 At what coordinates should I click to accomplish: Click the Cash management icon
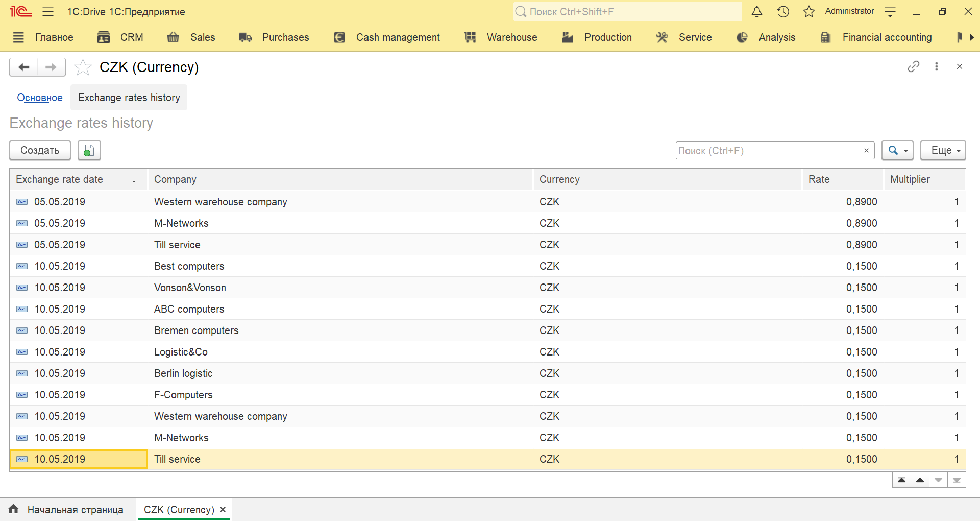(x=339, y=37)
